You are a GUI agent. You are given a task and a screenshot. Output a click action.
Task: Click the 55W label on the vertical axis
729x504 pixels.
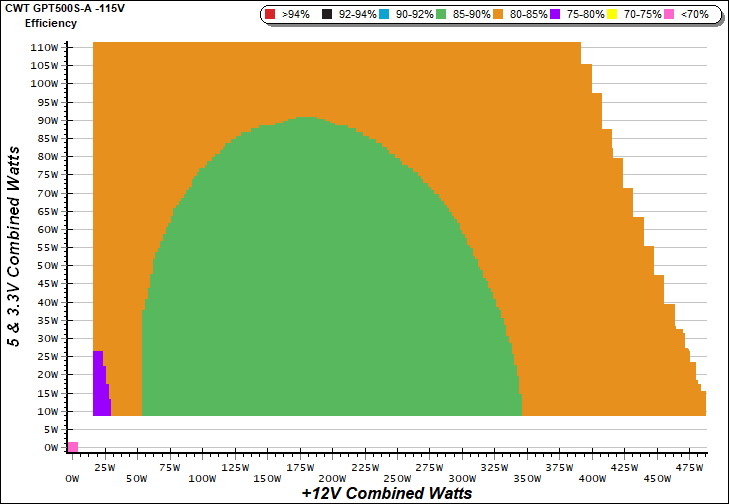point(46,248)
